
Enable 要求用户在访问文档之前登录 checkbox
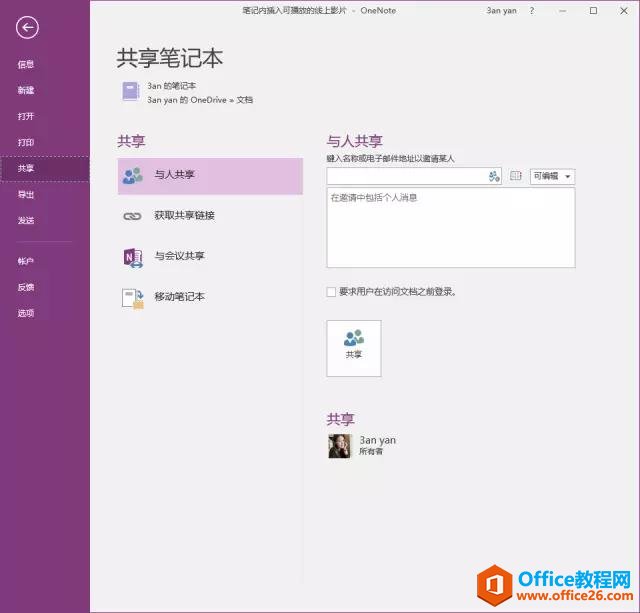[x=332, y=292]
